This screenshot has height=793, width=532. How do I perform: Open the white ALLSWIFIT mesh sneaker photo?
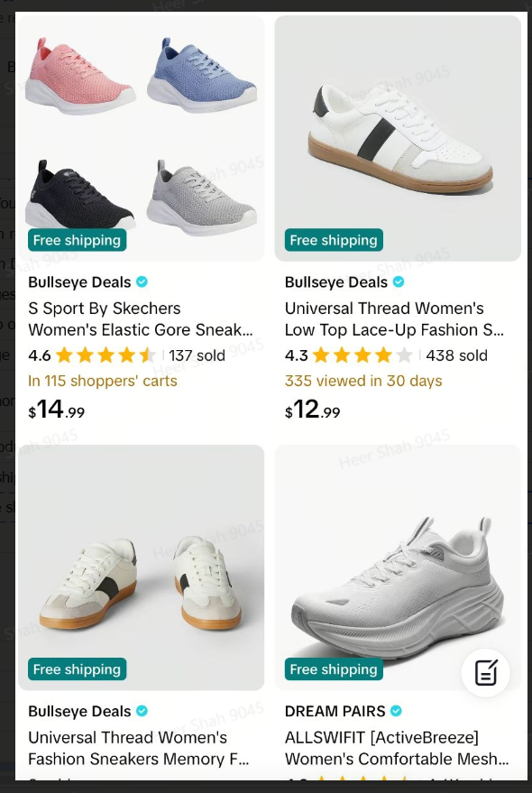click(398, 567)
